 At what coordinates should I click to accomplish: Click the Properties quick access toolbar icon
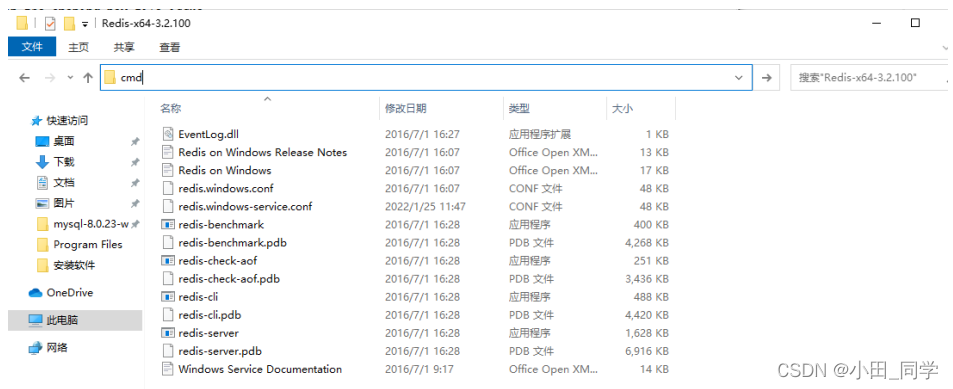click(x=50, y=24)
